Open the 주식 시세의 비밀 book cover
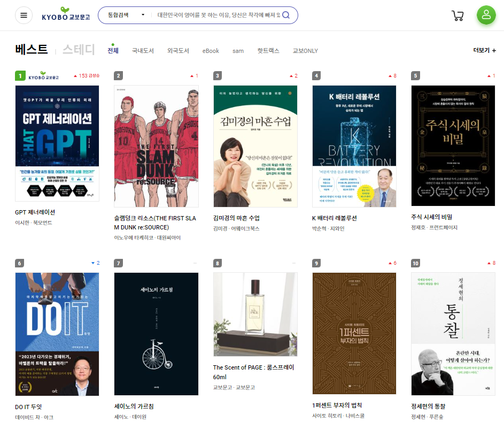This screenshot has height=430, width=504. pyautogui.click(x=453, y=145)
